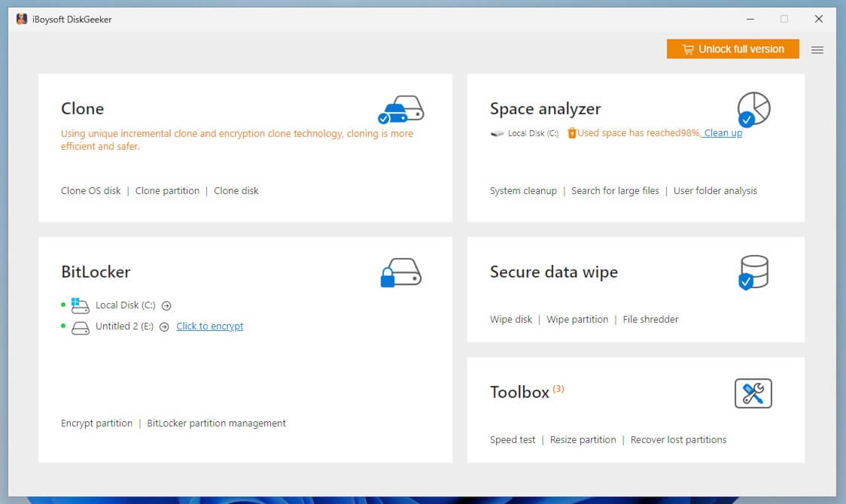Select Clone OS disk
Viewport: 846px width, 504px height.
(90, 191)
